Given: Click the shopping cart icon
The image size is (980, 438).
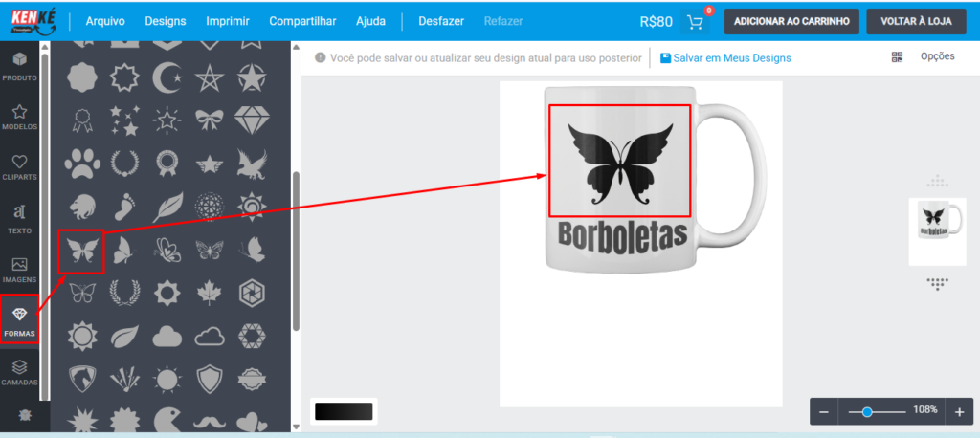Looking at the screenshot, I should click(695, 21).
